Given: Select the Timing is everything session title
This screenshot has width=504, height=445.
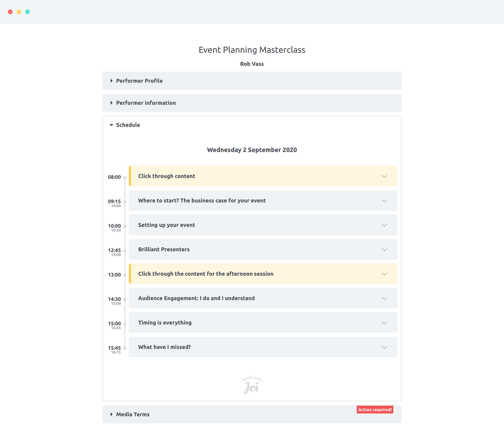Looking at the screenshot, I should [x=165, y=323].
